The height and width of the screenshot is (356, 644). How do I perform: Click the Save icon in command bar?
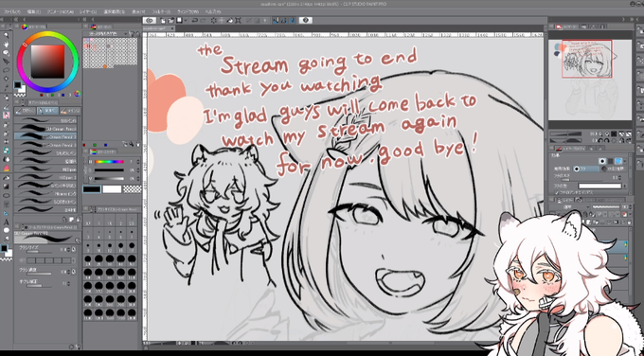coord(180,20)
